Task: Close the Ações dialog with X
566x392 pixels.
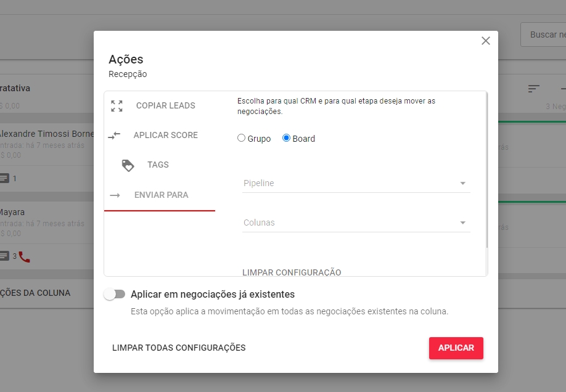Action: tap(486, 41)
